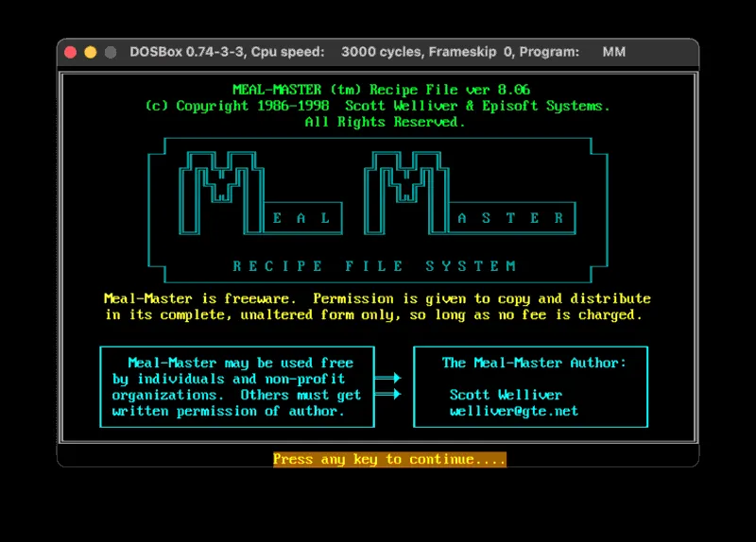Click 'Meal-Master may be used free' line
The height and width of the screenshot is (542, 756).
pos(241,363)
